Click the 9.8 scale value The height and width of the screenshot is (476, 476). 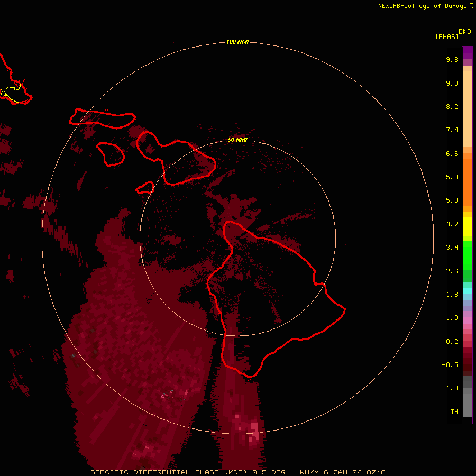[452, 59]
